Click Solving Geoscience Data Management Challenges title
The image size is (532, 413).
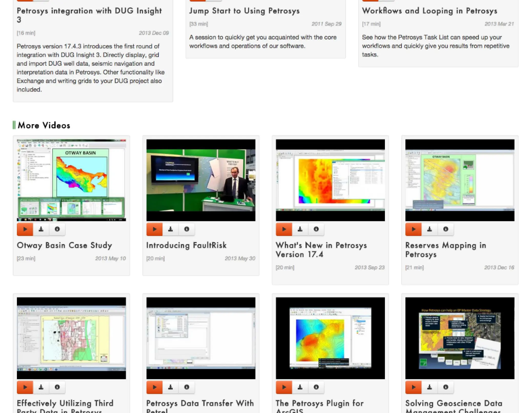point(454,407)
